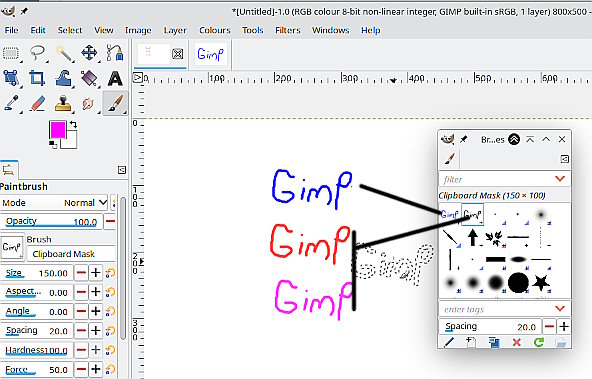Select the Move tool
This screenshot has width=592, height=379.
(x=89, y=53)
